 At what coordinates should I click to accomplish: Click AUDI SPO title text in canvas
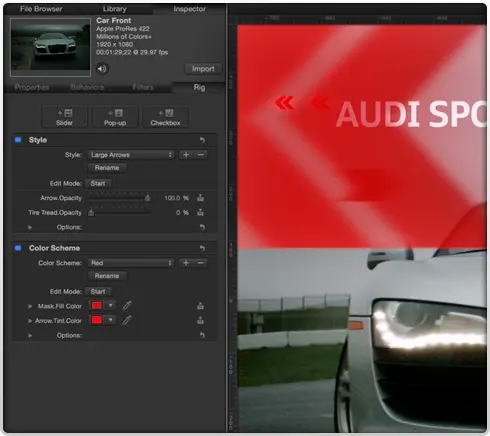412,114
